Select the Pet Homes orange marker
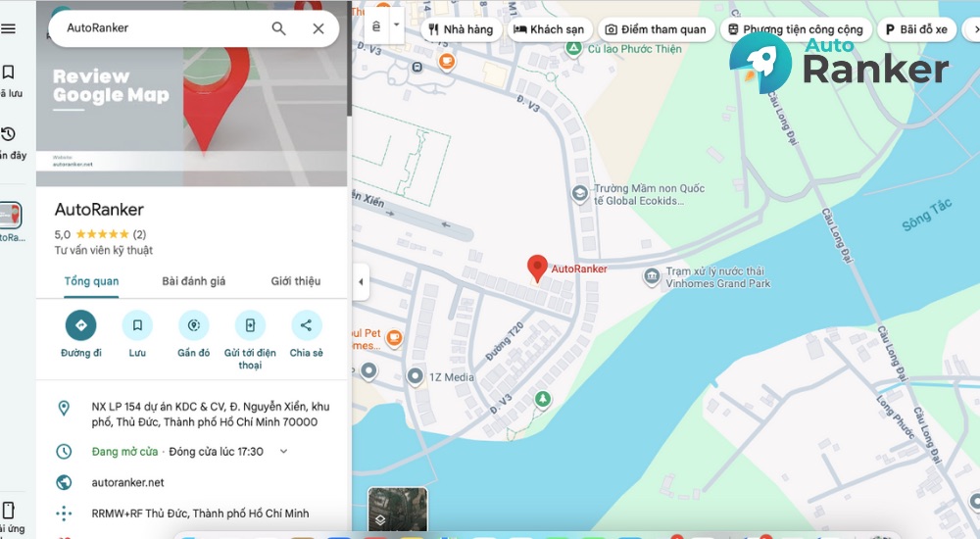 click(394, 338)
